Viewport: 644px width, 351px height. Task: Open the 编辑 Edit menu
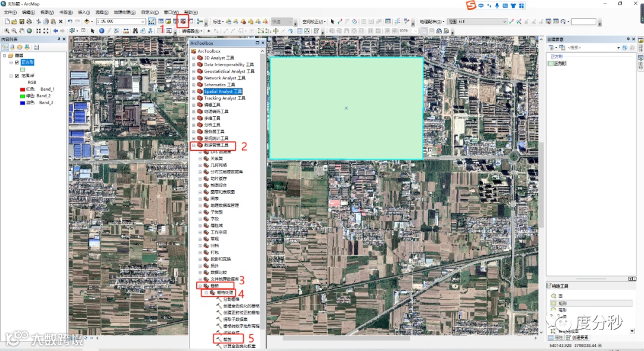(29, 13)
